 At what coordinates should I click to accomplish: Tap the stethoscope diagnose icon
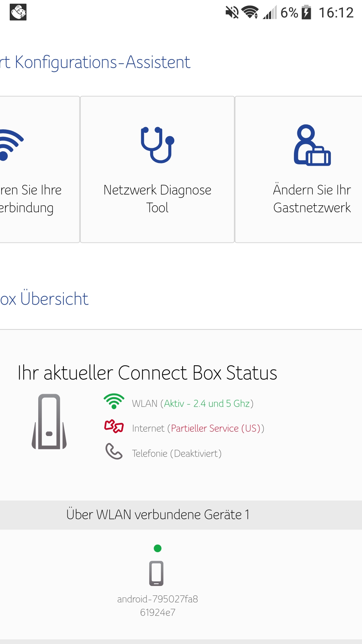tap(157, 145)
